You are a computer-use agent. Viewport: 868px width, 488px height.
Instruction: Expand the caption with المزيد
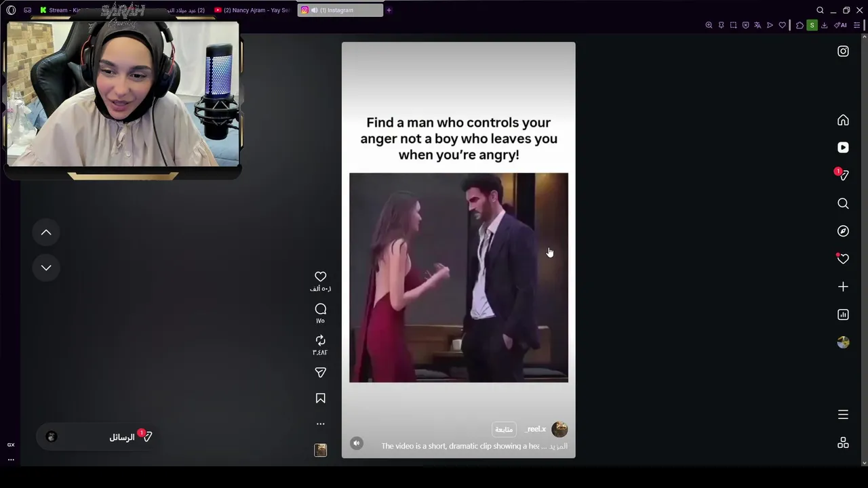(559, 446)
